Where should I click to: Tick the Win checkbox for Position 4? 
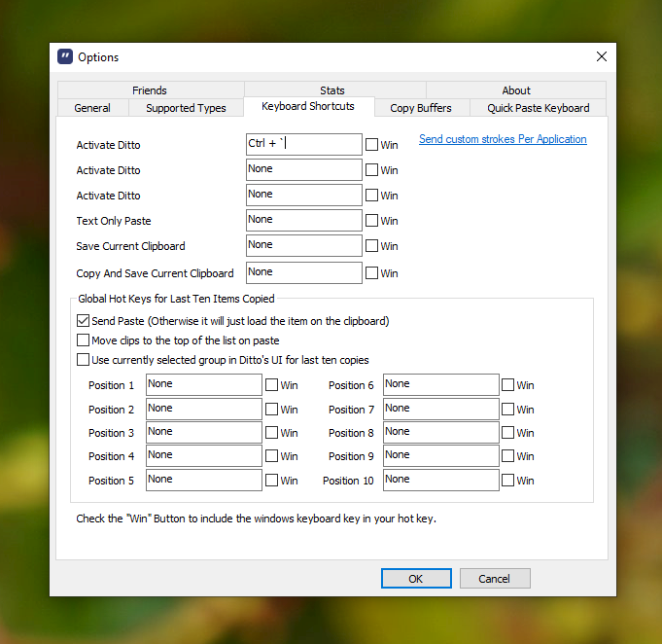(x=271, y=456)
